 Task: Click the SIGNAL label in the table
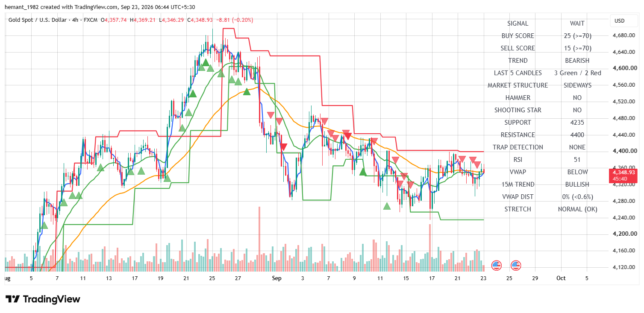tap(518, 23)
